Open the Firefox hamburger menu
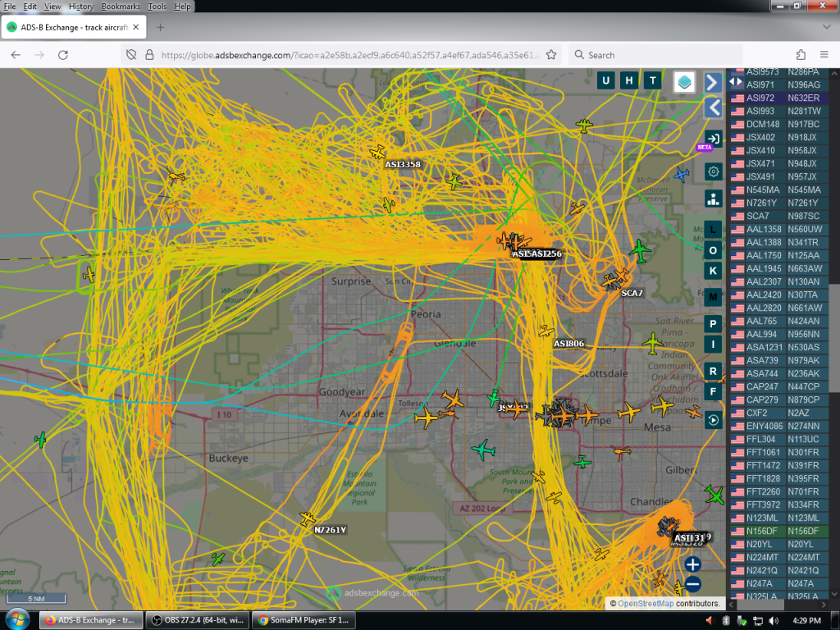This screenshot has width=840, height=630. pyautogui.click(x=824, y=55)
